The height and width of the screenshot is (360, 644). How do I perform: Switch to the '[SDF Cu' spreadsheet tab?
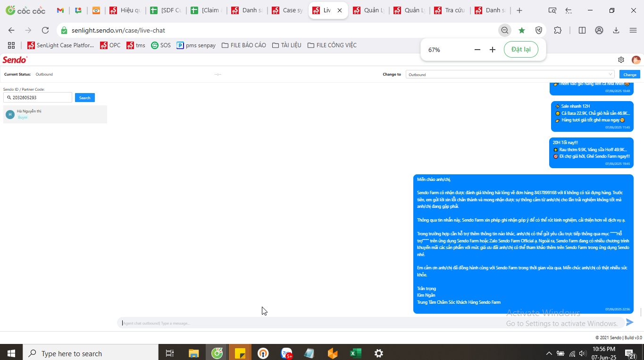pos(166,10)
